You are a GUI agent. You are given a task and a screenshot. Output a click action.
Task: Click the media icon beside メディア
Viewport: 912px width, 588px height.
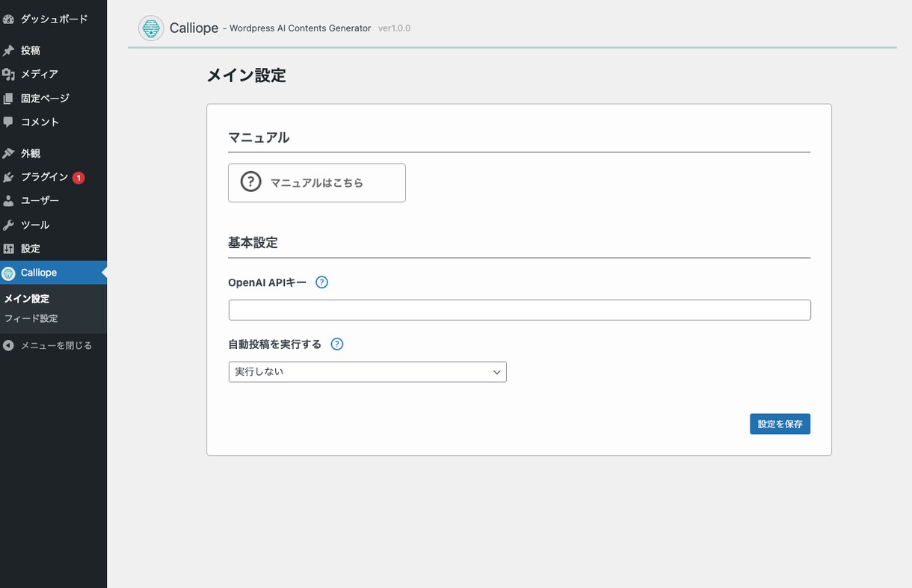coord(8,74)
